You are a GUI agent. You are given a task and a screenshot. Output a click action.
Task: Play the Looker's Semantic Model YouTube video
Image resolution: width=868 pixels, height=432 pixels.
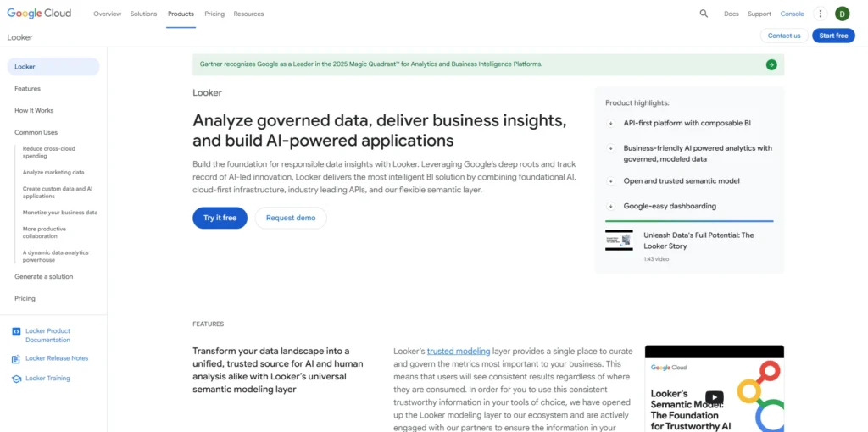point(714,397)
